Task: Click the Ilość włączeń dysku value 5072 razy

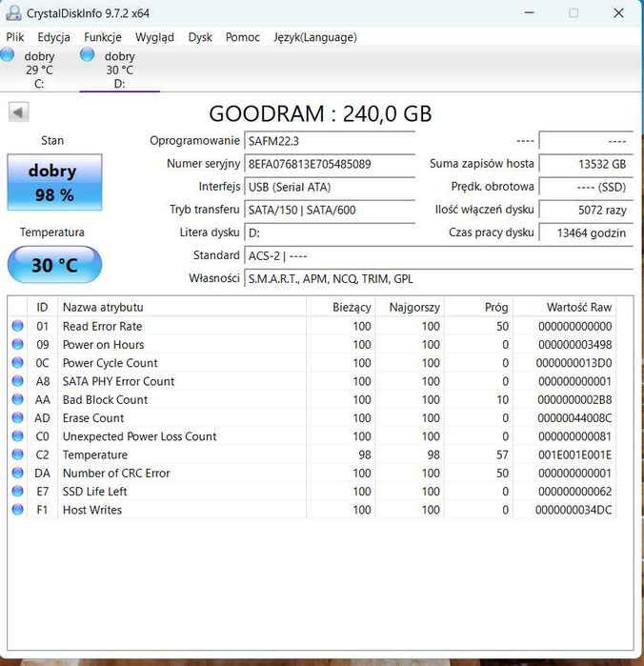Action: point(586,210)
